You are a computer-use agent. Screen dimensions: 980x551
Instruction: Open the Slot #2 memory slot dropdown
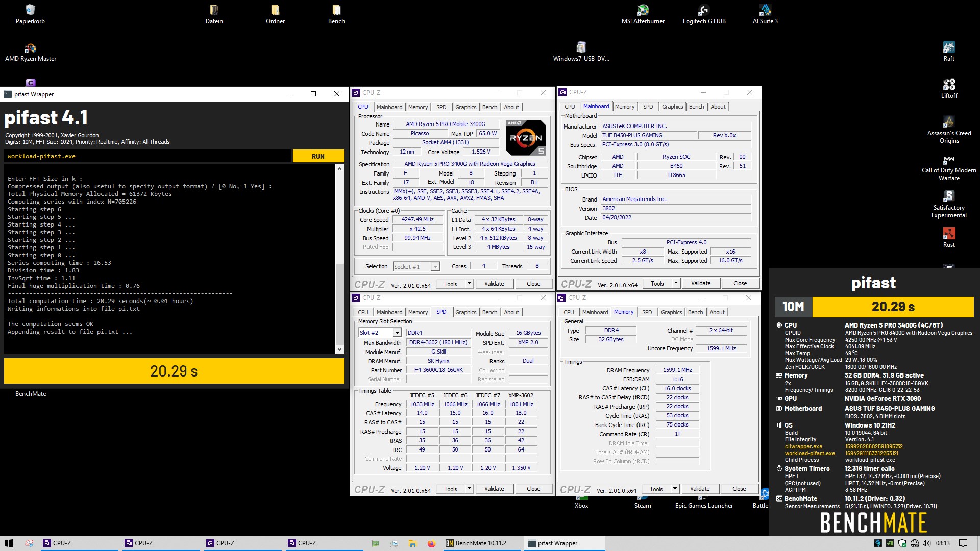tap(380, 333)
